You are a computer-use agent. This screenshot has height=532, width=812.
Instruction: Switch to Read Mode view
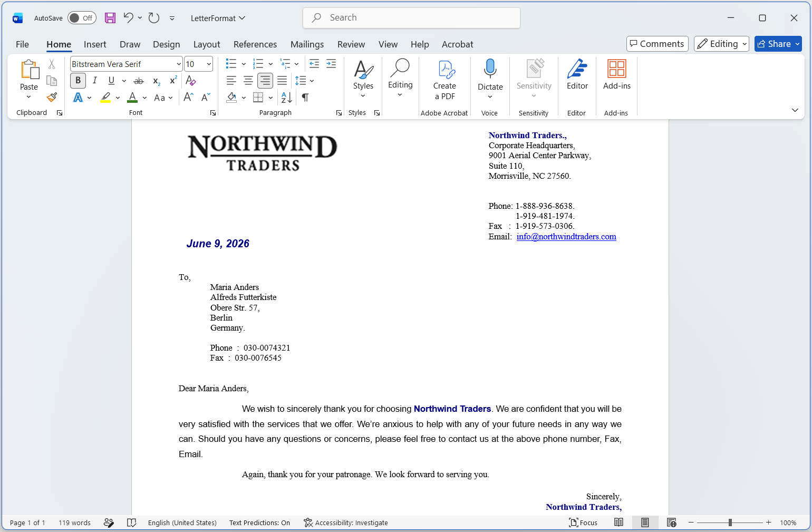pyautogui.click(x=619, y=523)
